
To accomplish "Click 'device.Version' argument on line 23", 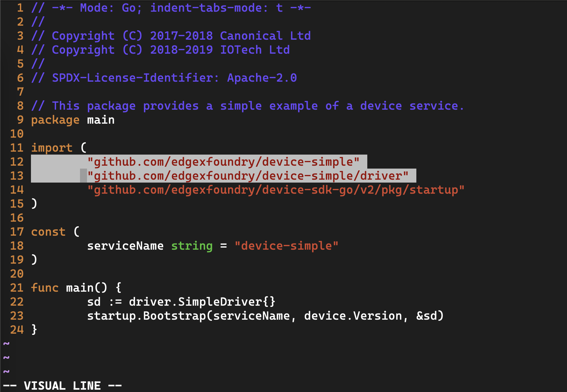I will click(x=353, y=316).
